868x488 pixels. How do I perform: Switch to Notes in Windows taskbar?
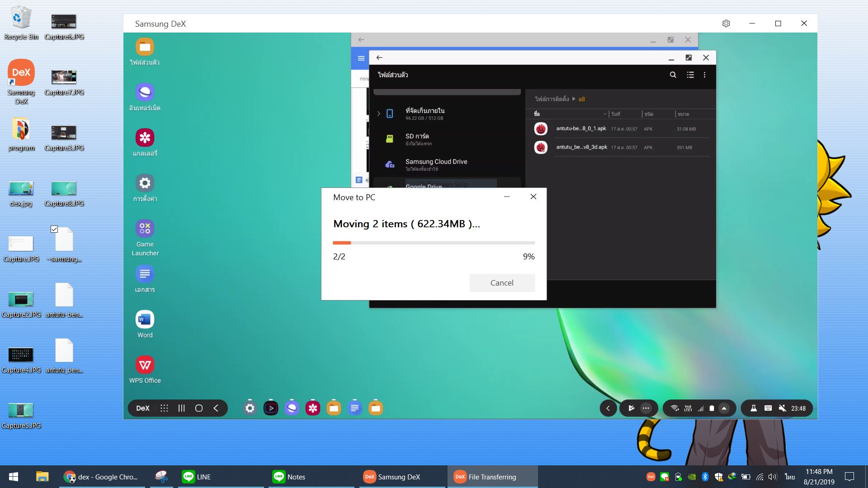(311, 477)
